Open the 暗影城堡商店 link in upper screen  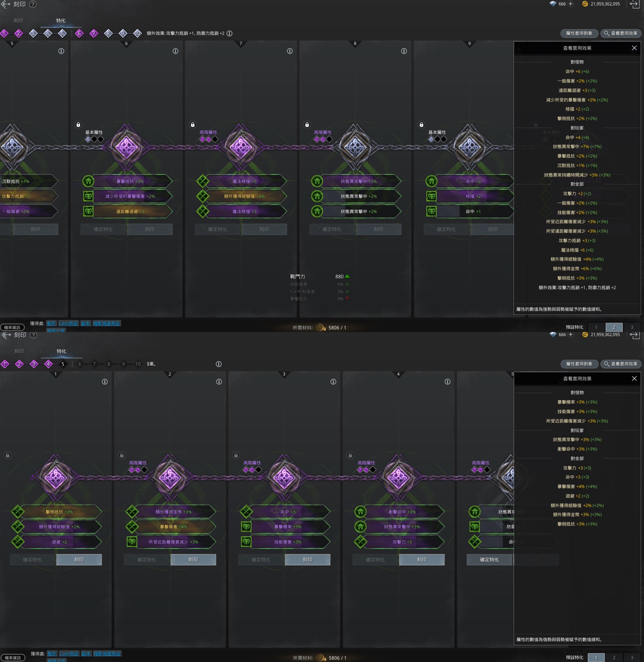coord(107,323)
